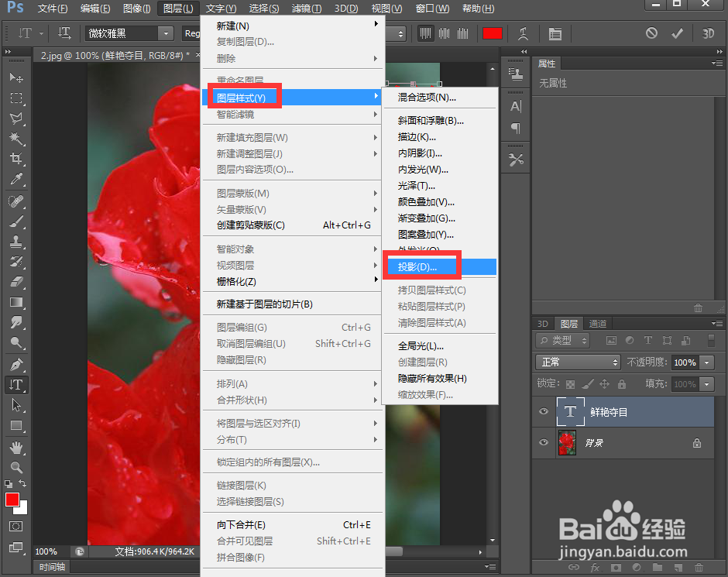The image size is (728, 577).
Task: Hide the 背景 layer
Action: pos(543,442)
